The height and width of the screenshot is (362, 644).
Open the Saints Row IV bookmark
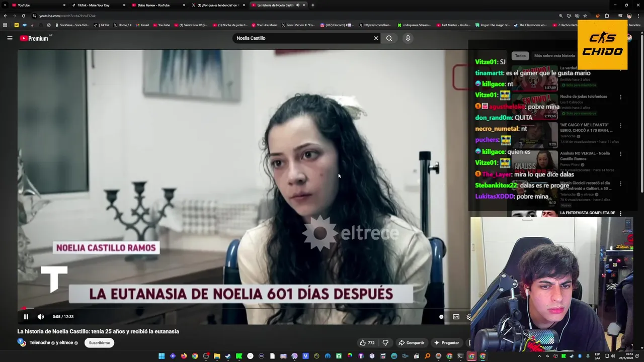tap(191, 25)
